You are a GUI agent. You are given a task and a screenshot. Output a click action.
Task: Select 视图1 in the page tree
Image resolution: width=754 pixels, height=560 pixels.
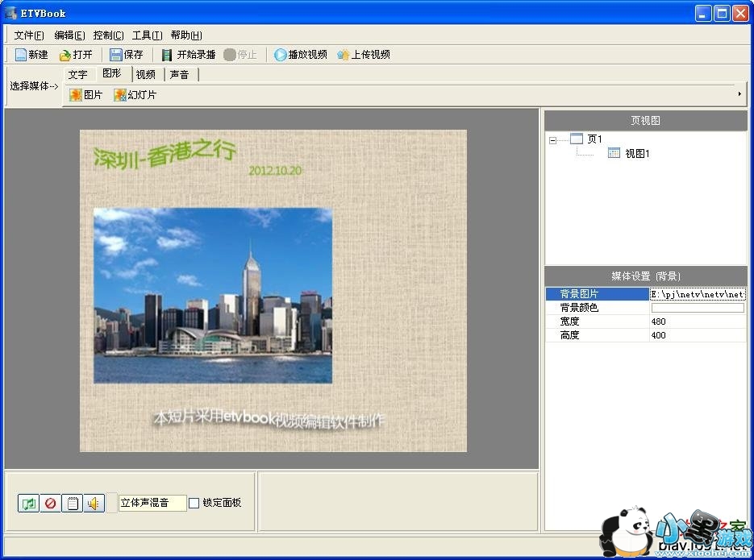click(x=636, y=153)
